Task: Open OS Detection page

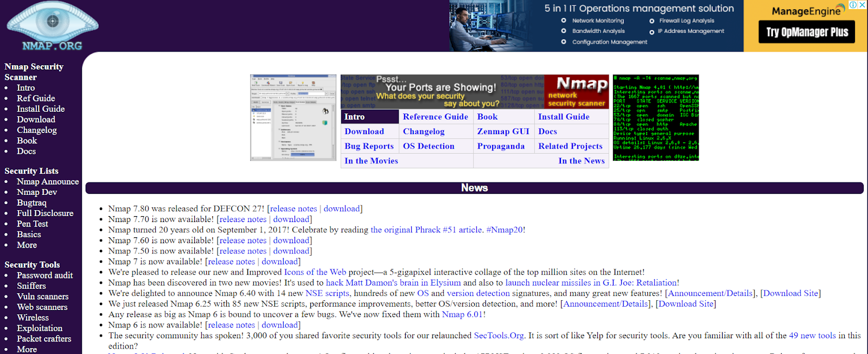Action: pos(429,146)
